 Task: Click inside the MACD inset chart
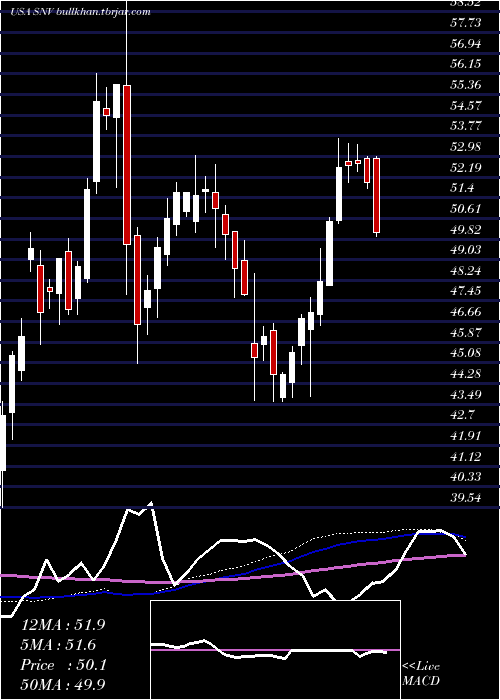[x=275, y=650]
